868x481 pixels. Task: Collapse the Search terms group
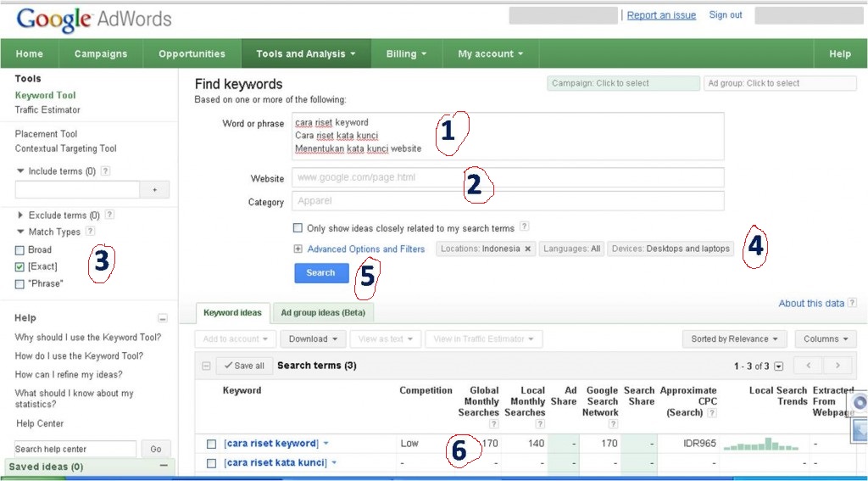point(204,366)
